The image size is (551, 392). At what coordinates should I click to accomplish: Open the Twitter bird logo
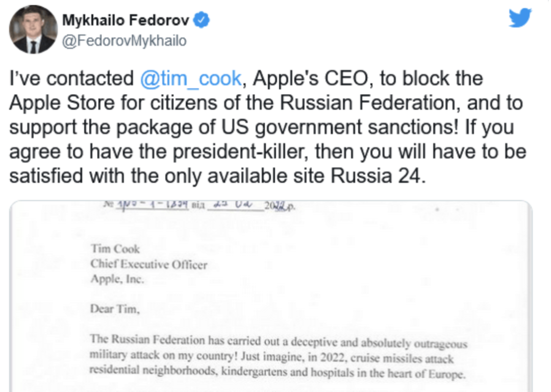520,19
